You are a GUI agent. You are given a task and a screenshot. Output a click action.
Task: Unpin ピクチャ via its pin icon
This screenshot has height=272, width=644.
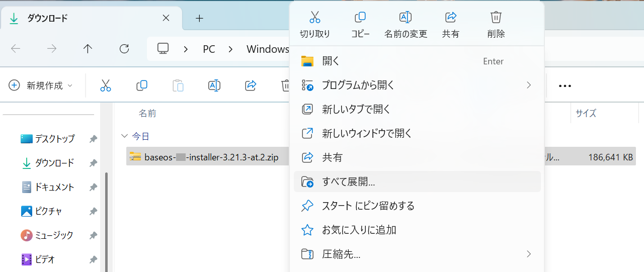point(93,211)
